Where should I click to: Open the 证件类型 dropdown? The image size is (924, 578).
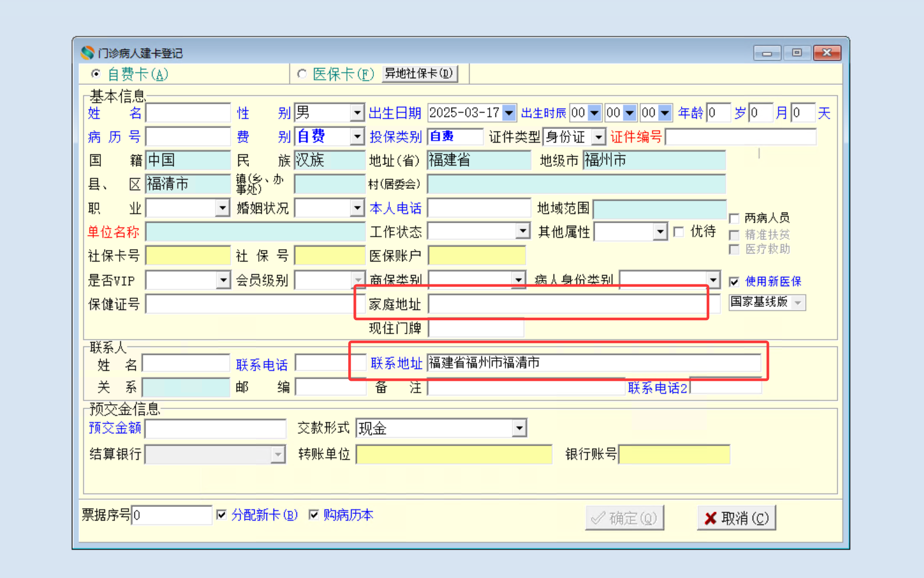pos(598,137)
